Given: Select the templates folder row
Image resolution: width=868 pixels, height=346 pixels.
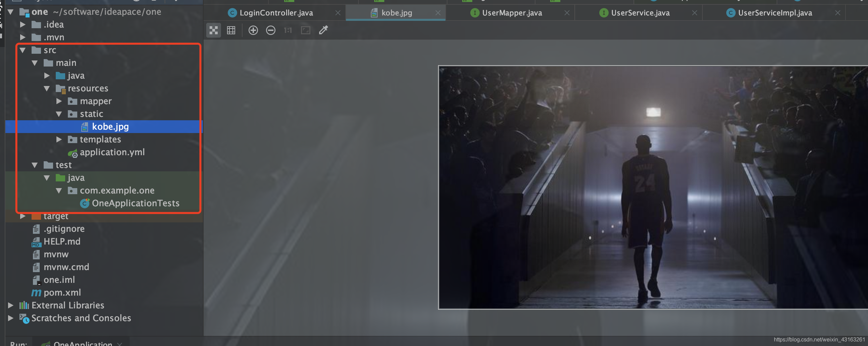Looking at the screenshot, I should (104, 139).
